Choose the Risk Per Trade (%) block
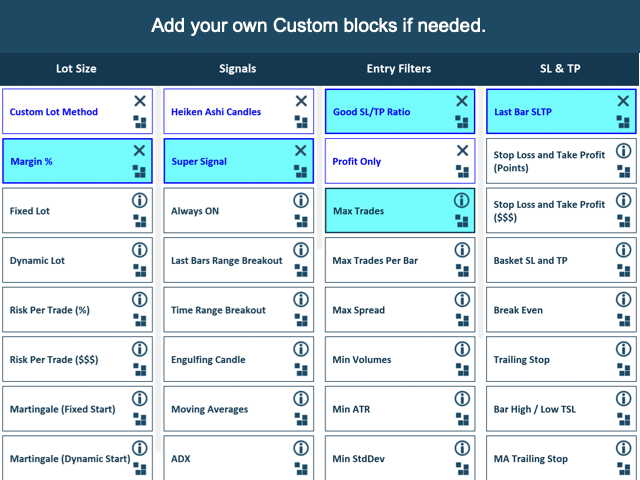This screenshot has width=640, height=480. click(78, 309)
